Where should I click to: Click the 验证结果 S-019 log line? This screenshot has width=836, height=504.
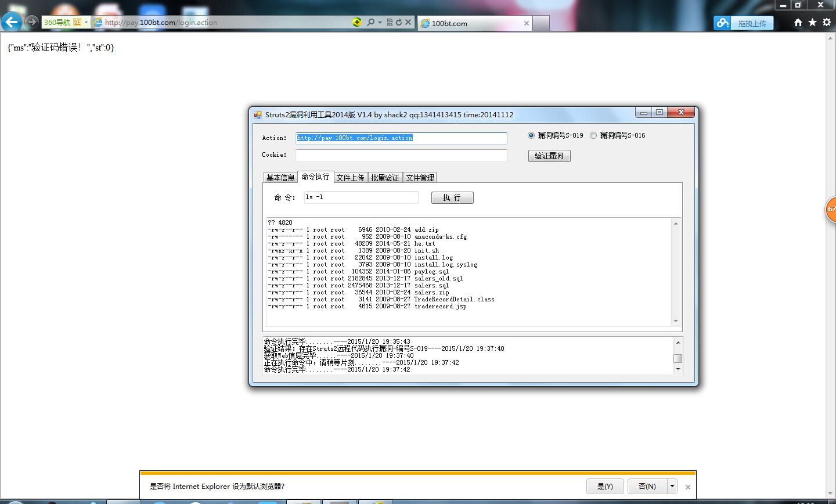click(384, 348)
